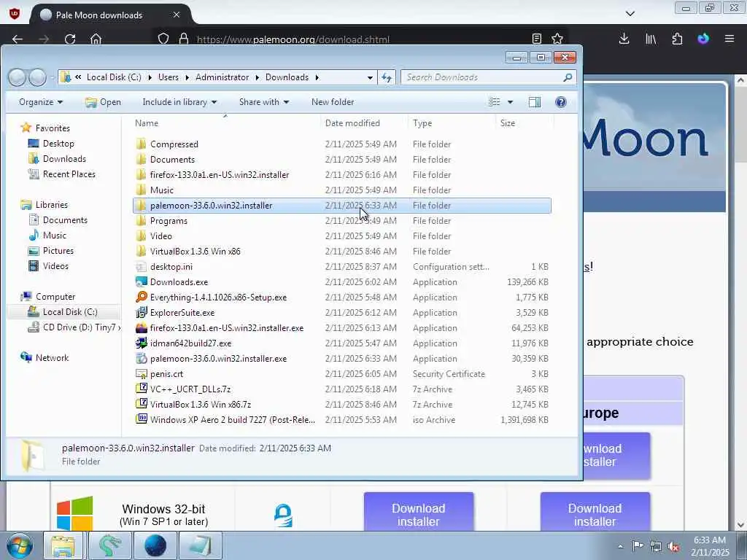Image resolution: width=747 pixels, height=560 pixels.
Task: Open Explorer help button
Action: coord(561,102)
